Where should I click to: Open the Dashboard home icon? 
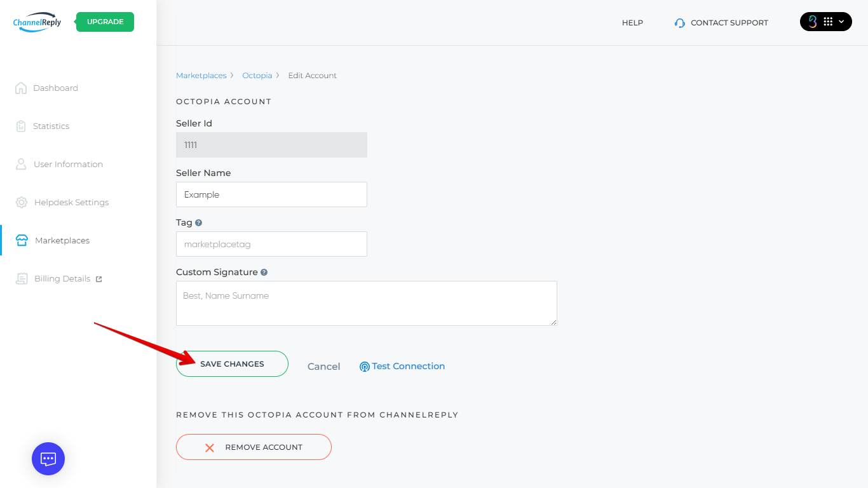[x=21, y=88]
